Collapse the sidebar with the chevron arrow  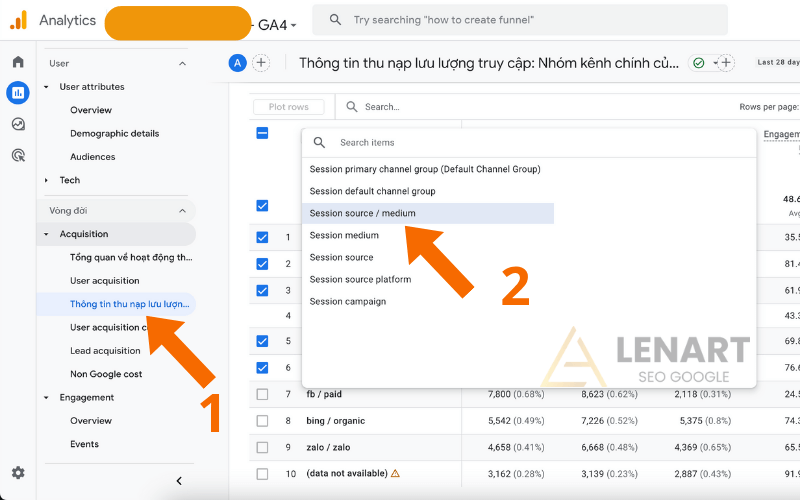pyautogui.click(x=179, y=481)
